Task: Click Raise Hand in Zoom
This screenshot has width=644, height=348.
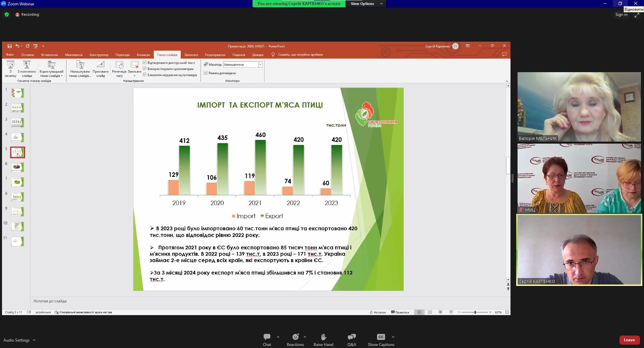Action: tap(323, 340)
